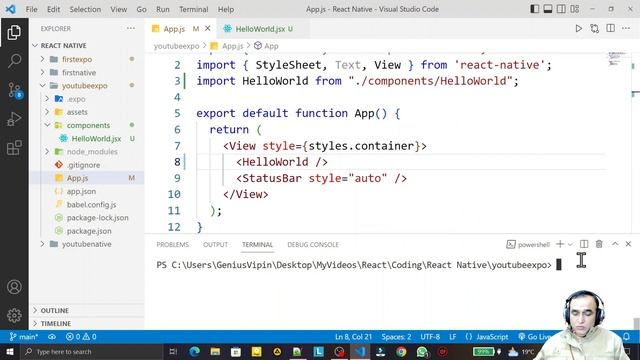
Task: Open app.json in the file tree
Action: [x=81, y=191]
